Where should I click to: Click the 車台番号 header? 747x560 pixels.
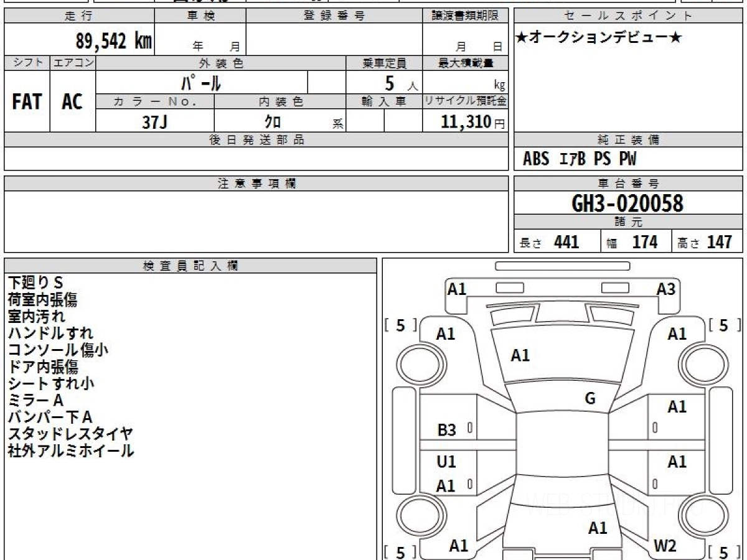[629, 184]
